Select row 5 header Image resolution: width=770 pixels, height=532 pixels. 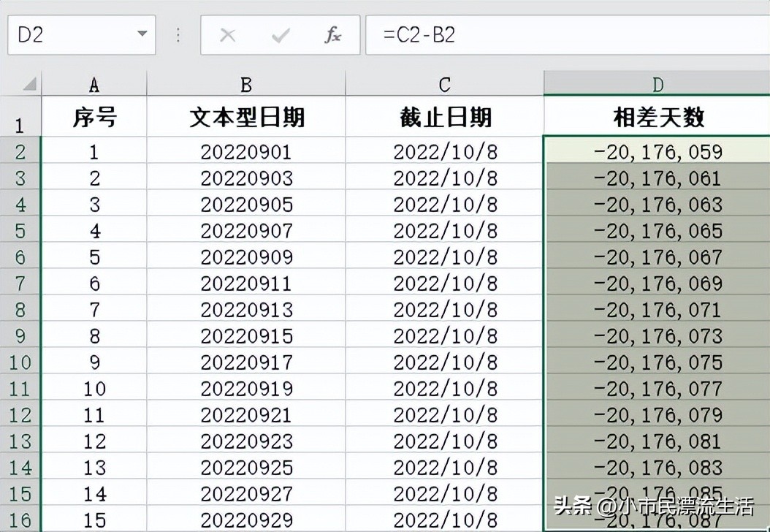coord(20,229)
